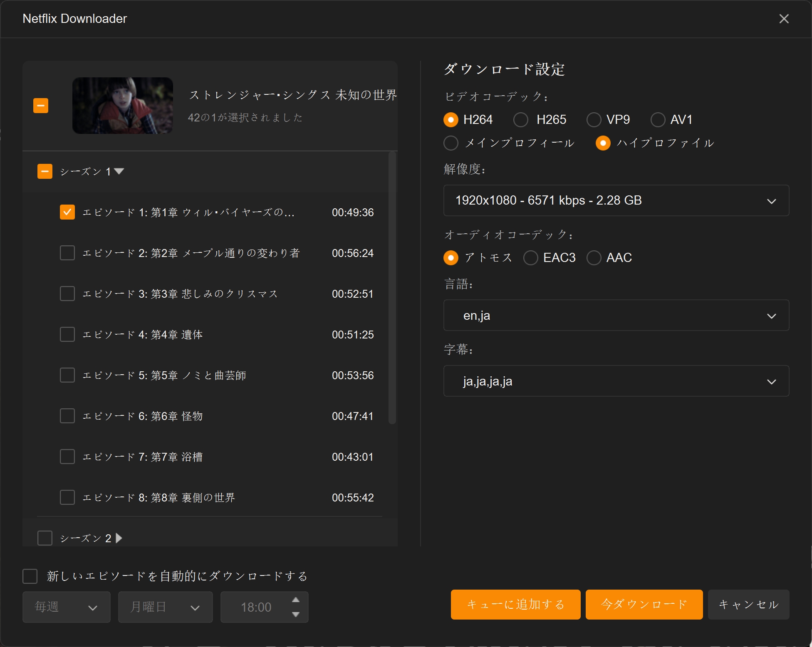Choose メインプロフィール profile option
This screenshot has width=812, height=647.
(x=451, y=143)
